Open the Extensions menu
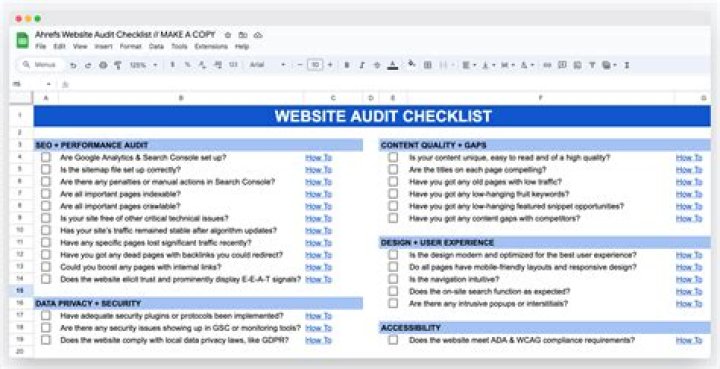 coord(211,46)
